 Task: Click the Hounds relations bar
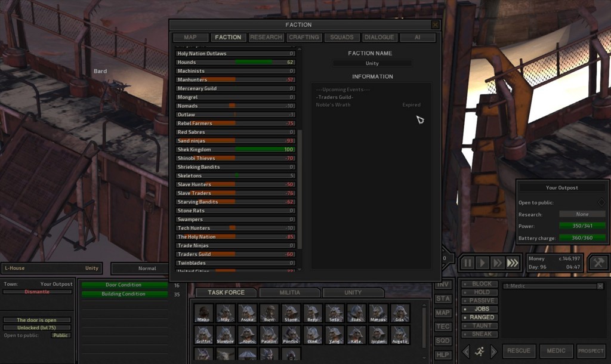click(235, 62)
